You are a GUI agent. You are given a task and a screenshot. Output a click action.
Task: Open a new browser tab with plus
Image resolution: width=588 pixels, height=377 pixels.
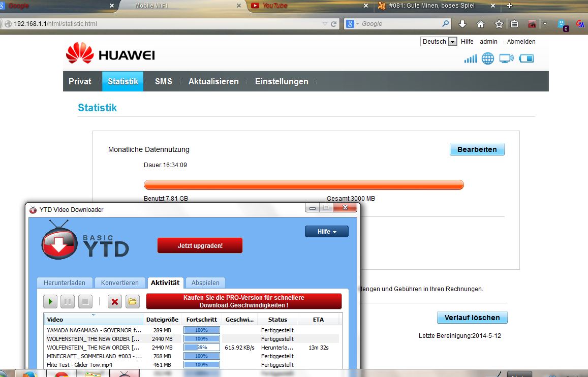(509, 6)
